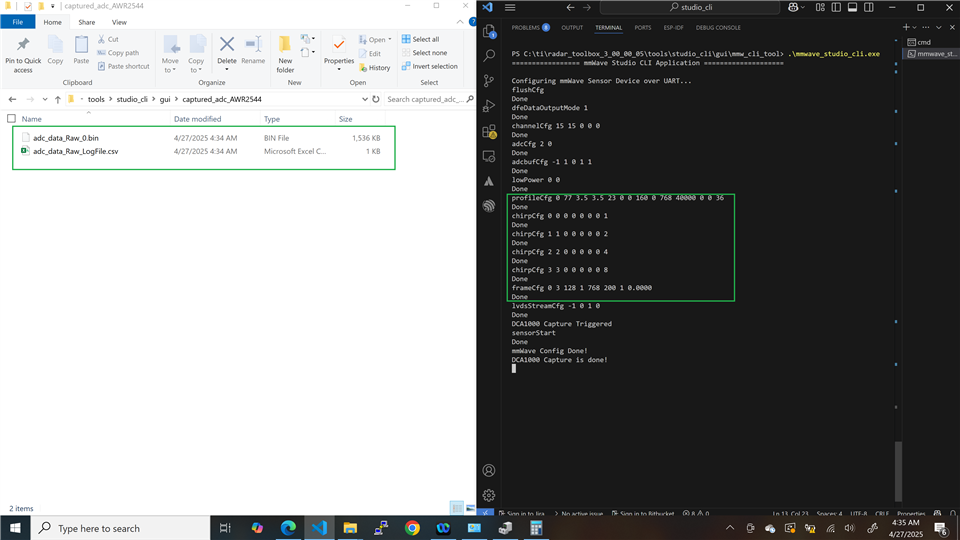Open the VS Code hamburger menu
Screen dimensions: 960x540
pyautogui.click(x=510, y=7)
